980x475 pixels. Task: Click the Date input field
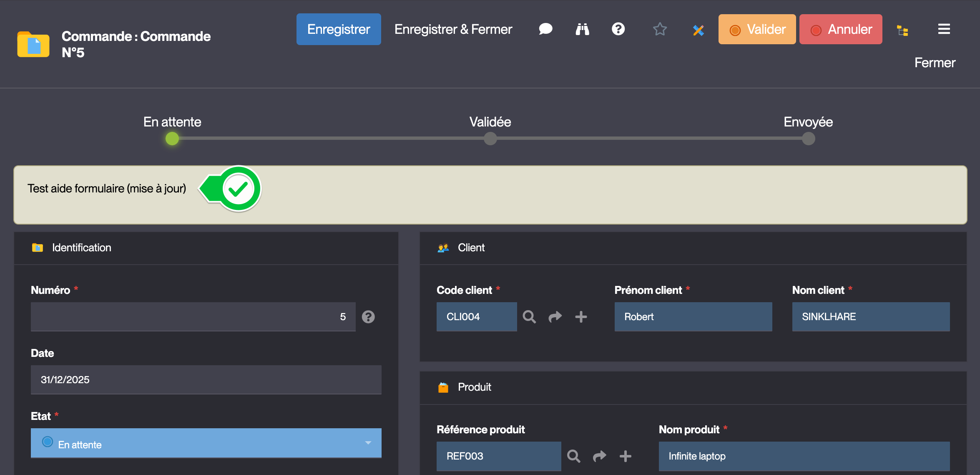coord(206,380)
